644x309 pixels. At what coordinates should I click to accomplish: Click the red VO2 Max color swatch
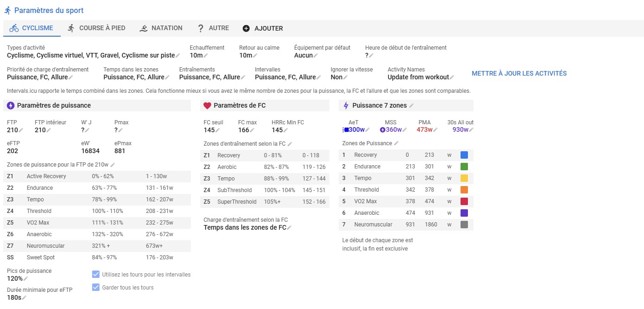[x=464, y=201]
